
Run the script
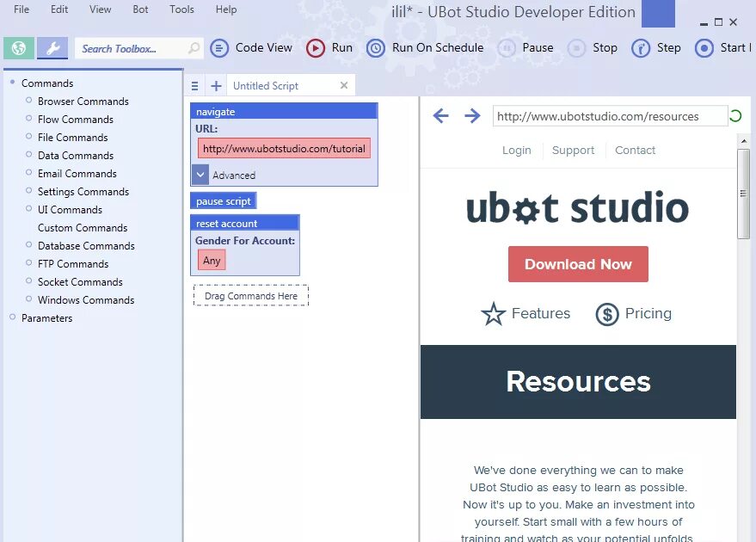tap(329, 47)
